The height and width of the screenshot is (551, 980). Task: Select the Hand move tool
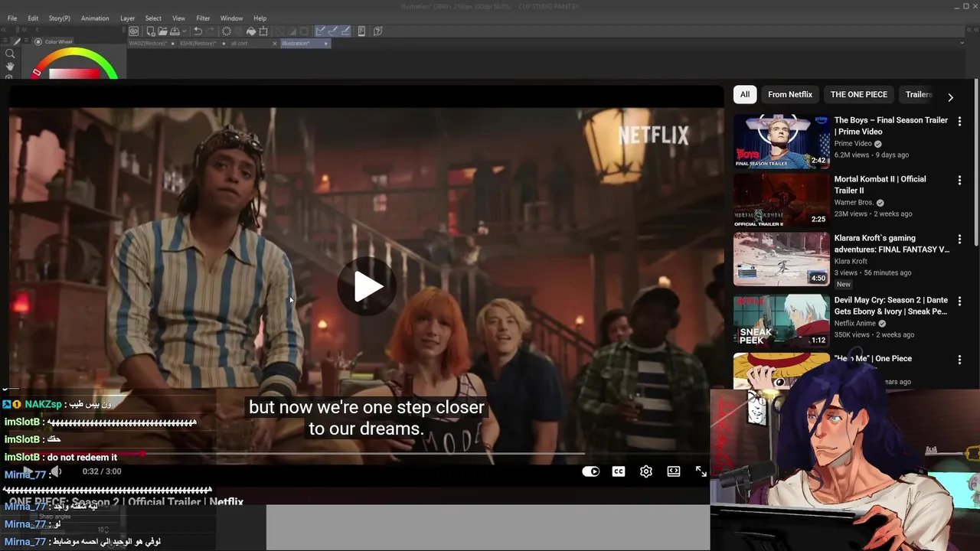point(10,67)
